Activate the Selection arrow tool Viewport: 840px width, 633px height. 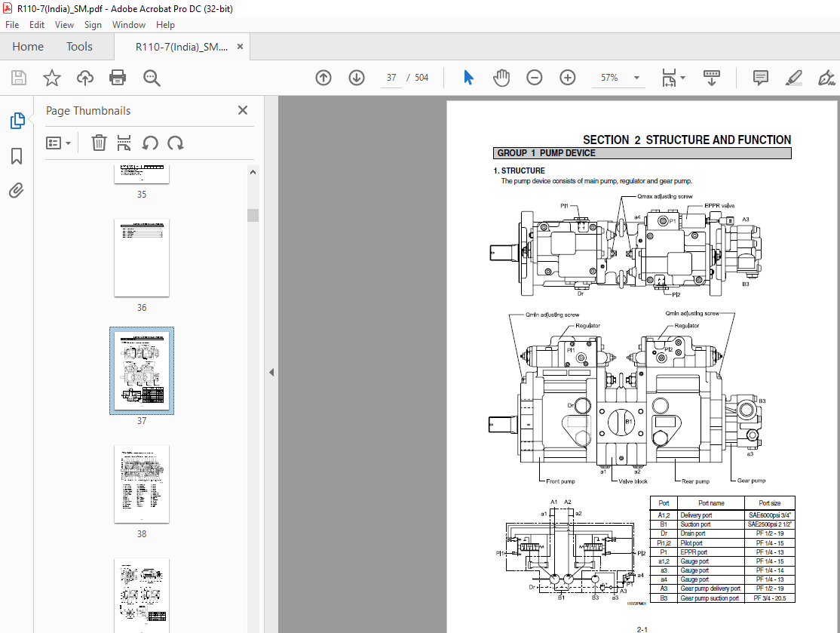(468, 78)
